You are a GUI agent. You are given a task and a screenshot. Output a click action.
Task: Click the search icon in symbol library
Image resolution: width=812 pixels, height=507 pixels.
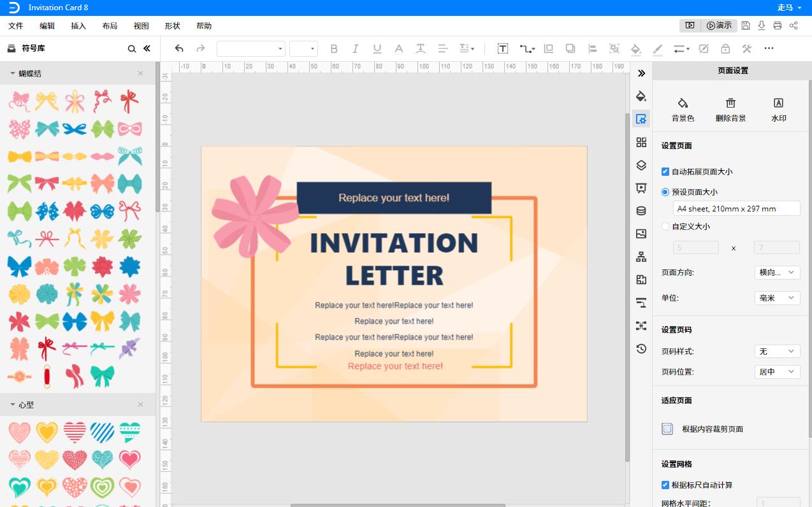coord(132,48)
